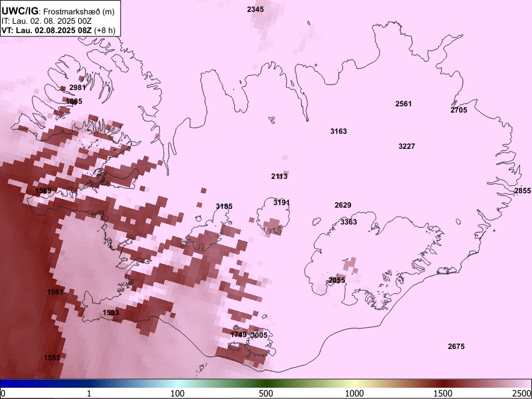Click the 100 tick on the colorbar
This screenshot has width=532, height=399.
[178, 393]
